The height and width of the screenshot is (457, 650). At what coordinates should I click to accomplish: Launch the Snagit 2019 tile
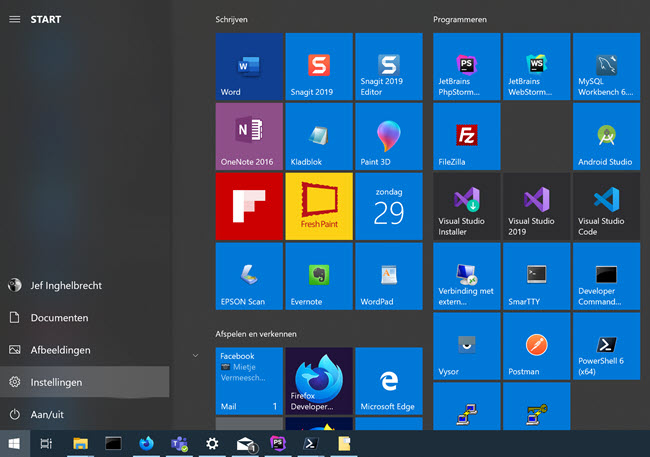click(319, 67)
